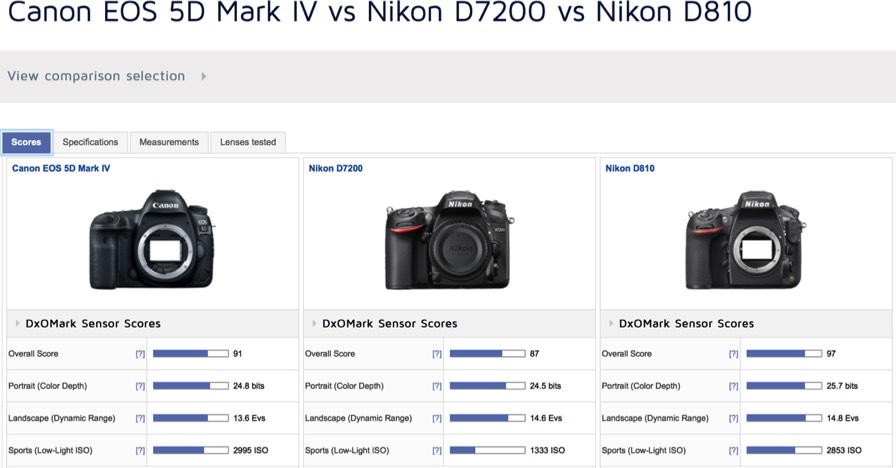The width and height of the screenshot is (896, 468).
Task: Click the Nikon D7200 camera photo
Action: coord(449,240)
